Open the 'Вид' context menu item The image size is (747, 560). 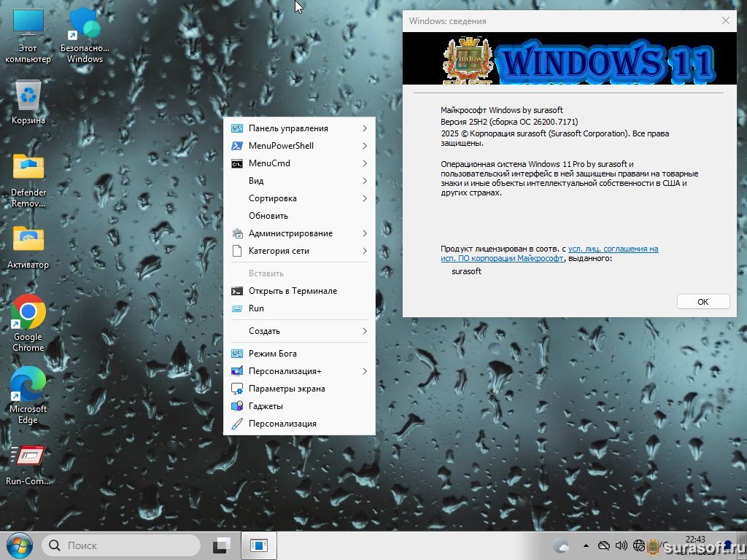coord(299,181)
